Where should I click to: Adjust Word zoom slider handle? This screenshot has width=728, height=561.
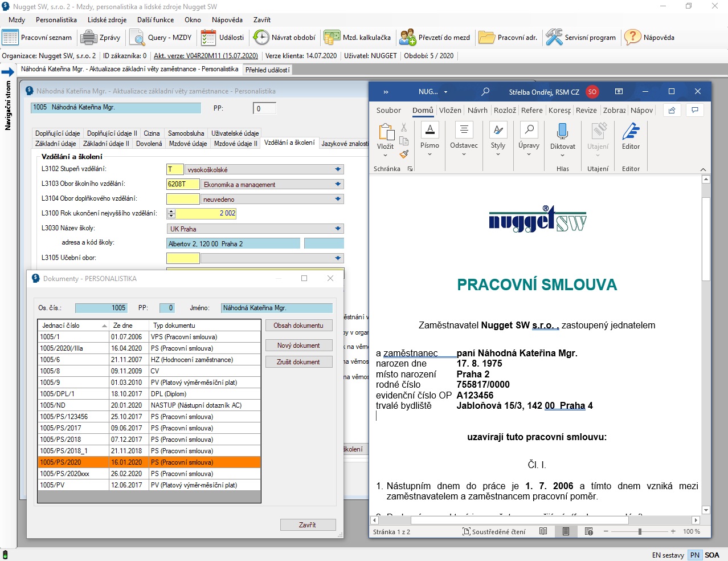pos(640,531)
